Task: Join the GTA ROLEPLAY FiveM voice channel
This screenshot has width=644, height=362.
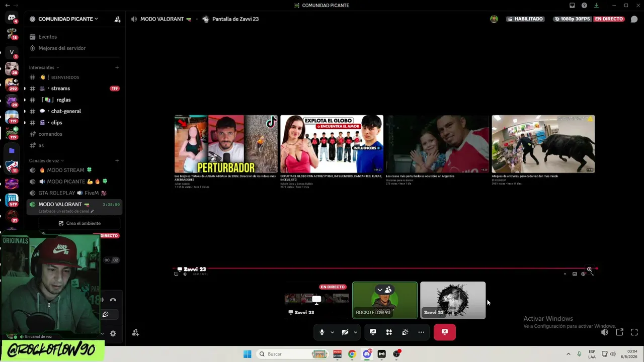Action: pyautogui.click(x=74, y=193)
